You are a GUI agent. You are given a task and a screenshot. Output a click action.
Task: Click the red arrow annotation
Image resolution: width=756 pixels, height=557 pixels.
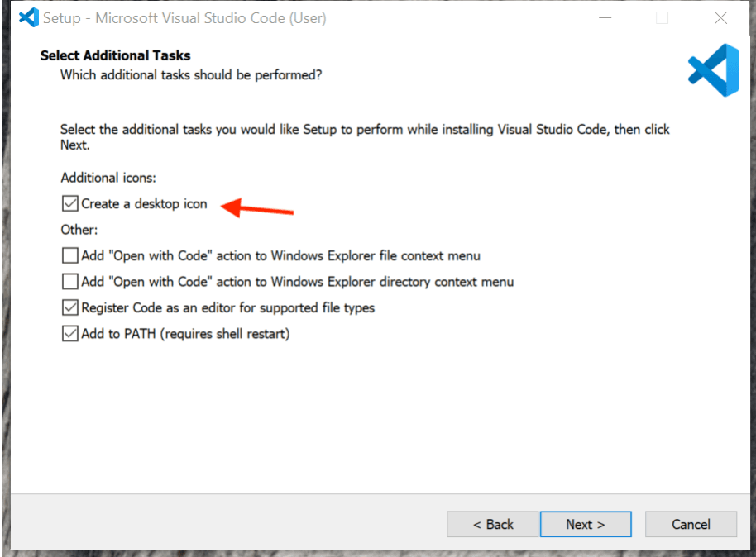click(x=259, y=207)
